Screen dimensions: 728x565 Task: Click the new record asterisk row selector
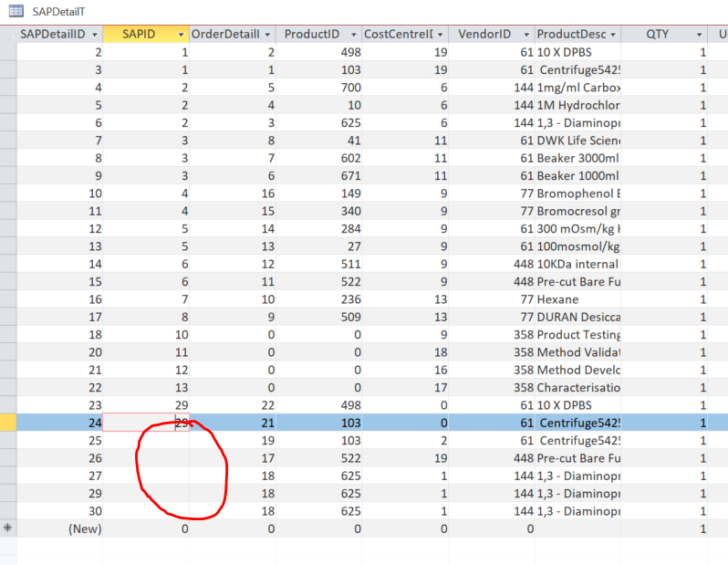[x=8, y=528]
